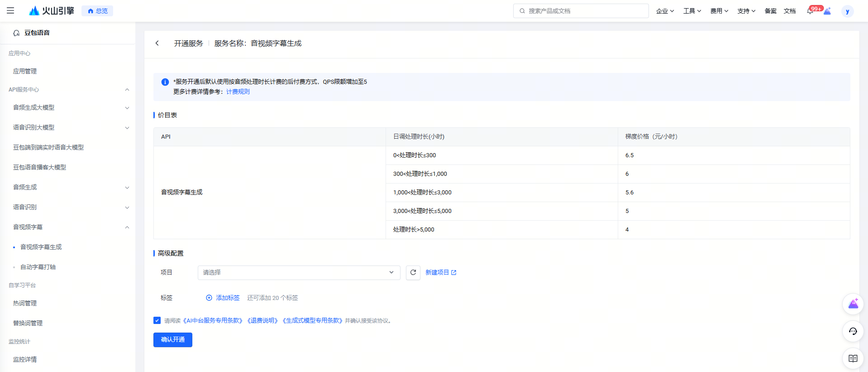Open the notification bell with 99+ badge
Image resolution: width=868 pixels, height=372 pixels.
pos(810,11)
